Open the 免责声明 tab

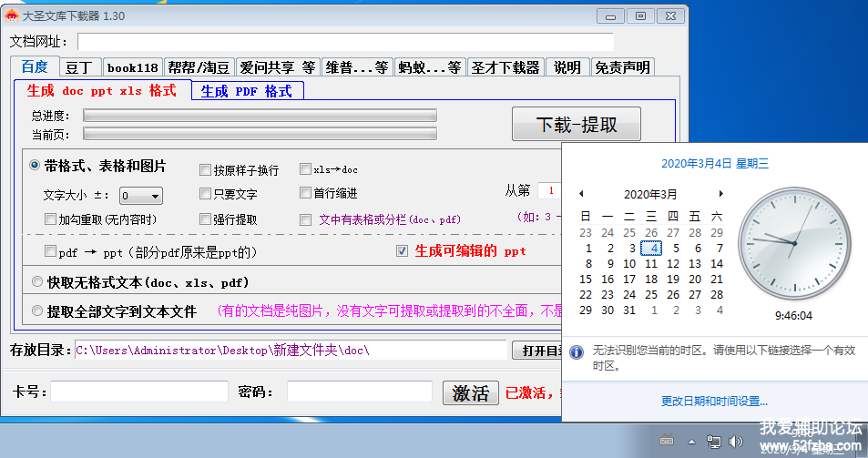[622, 67]
